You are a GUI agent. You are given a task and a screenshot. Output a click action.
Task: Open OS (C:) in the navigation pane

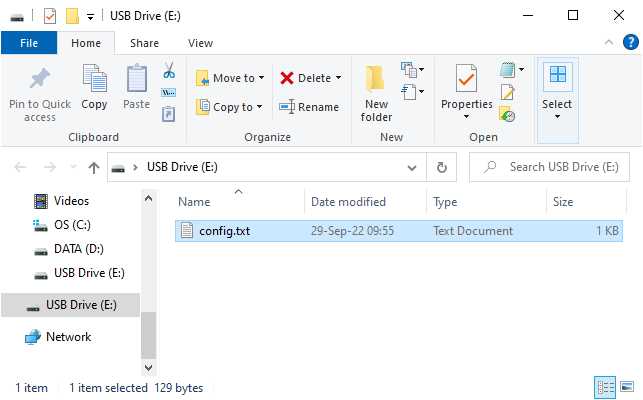coord(62,225)
